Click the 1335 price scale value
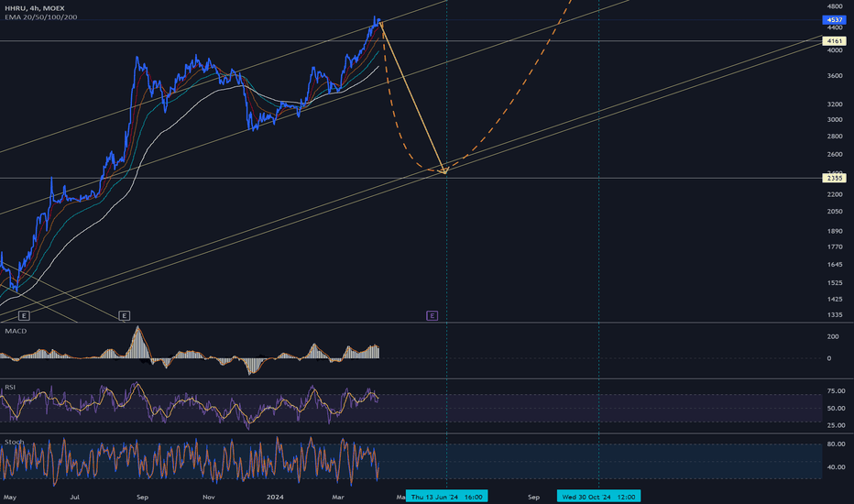The image size is (854, 504). tap(835, 315)
